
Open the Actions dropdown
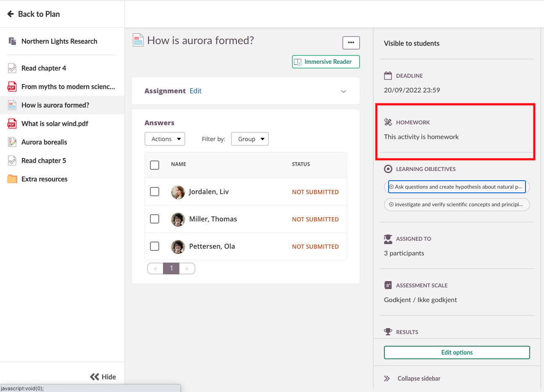pyautogui.click(x=165, y=139)
